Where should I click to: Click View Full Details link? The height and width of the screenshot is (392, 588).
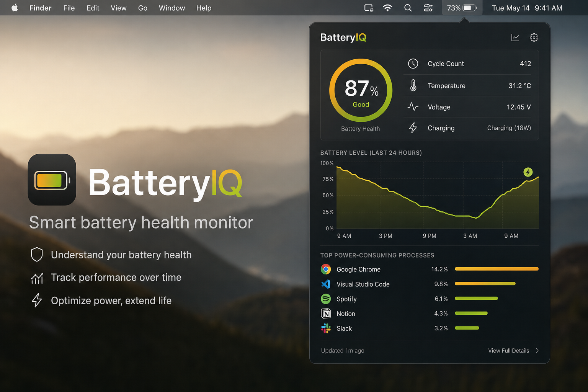(x=509, y=351)
